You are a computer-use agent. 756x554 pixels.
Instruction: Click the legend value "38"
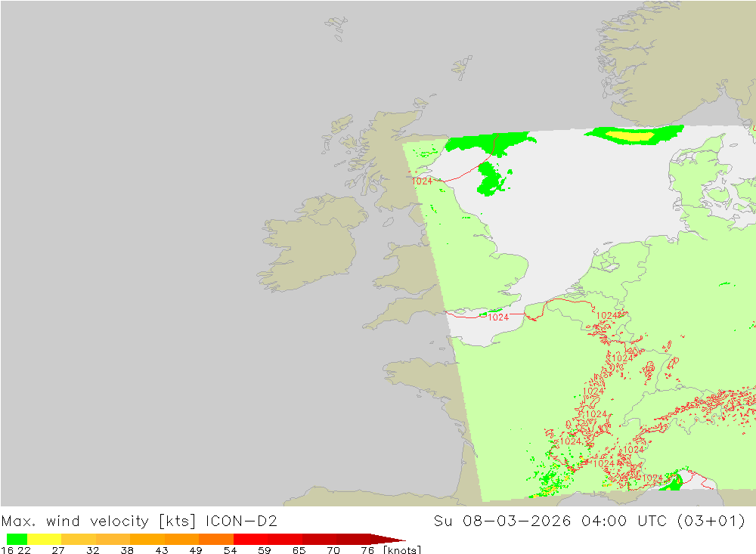(x=127, y=549)
